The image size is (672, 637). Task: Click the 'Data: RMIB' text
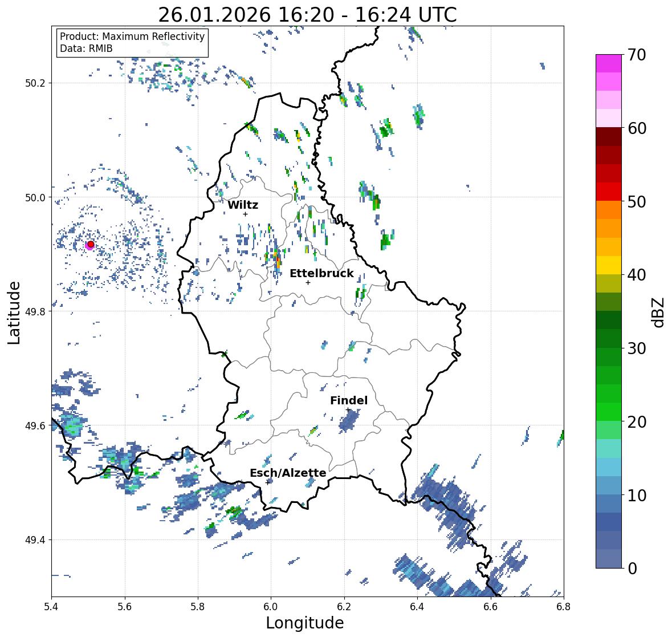86,48
